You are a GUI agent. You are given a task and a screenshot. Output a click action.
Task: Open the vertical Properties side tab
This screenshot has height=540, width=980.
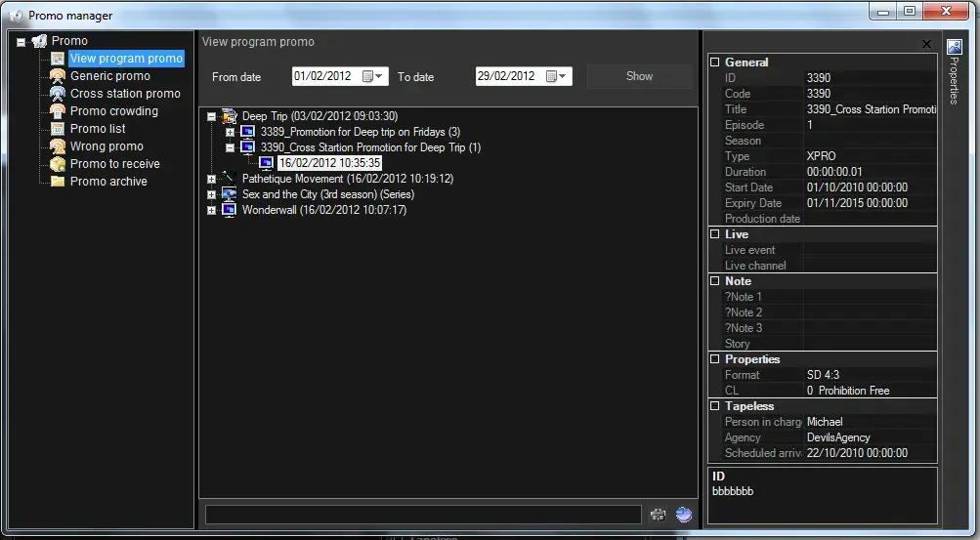(955, 73)
